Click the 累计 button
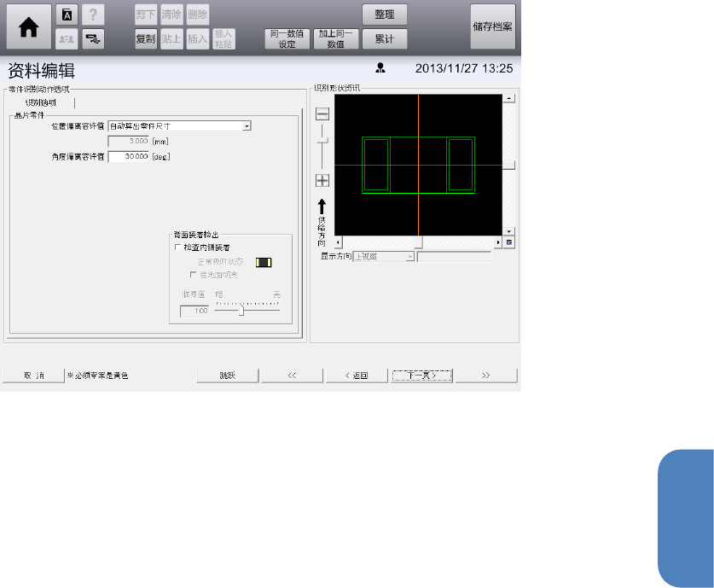The width and height of the screenshot is (714, 588). point(385,39)
